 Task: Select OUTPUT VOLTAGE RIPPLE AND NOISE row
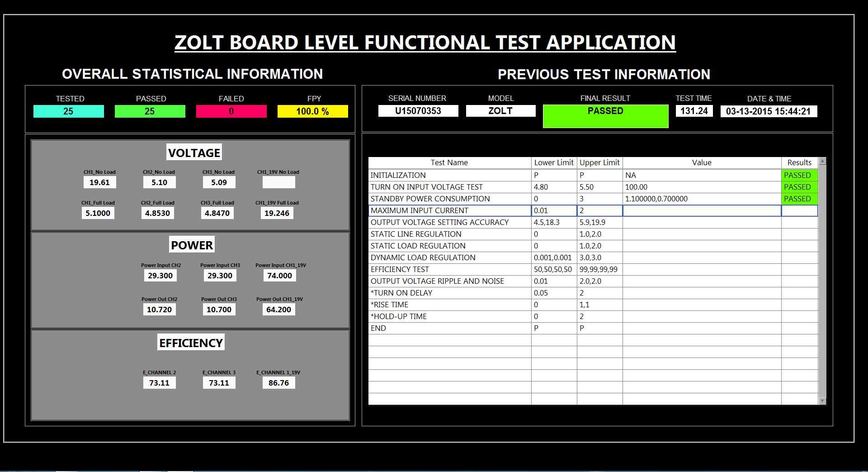[x=593, y=281]
